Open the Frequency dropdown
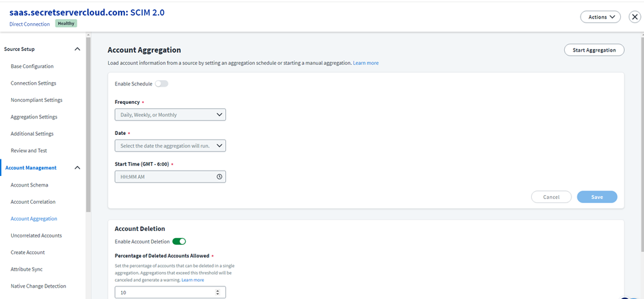The width and height of the screenshot is (644, 299). (x=170, y=114)
